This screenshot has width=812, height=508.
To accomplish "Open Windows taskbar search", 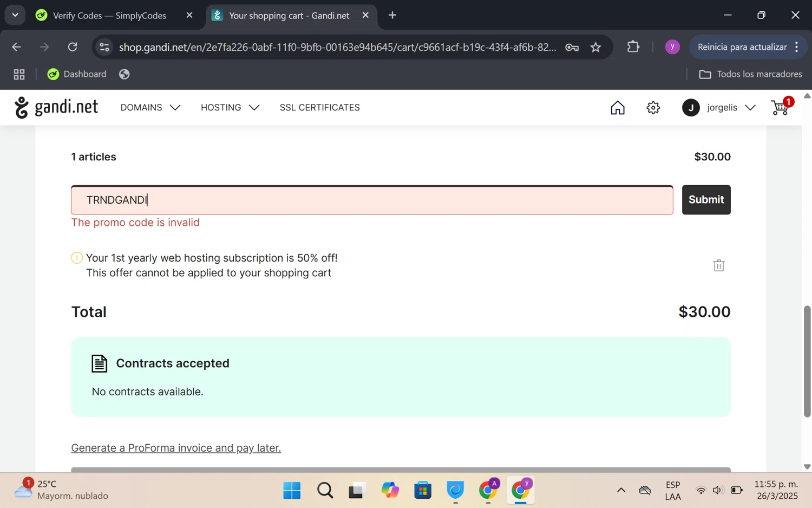I will pyautogui.click(x=325, y=491).
